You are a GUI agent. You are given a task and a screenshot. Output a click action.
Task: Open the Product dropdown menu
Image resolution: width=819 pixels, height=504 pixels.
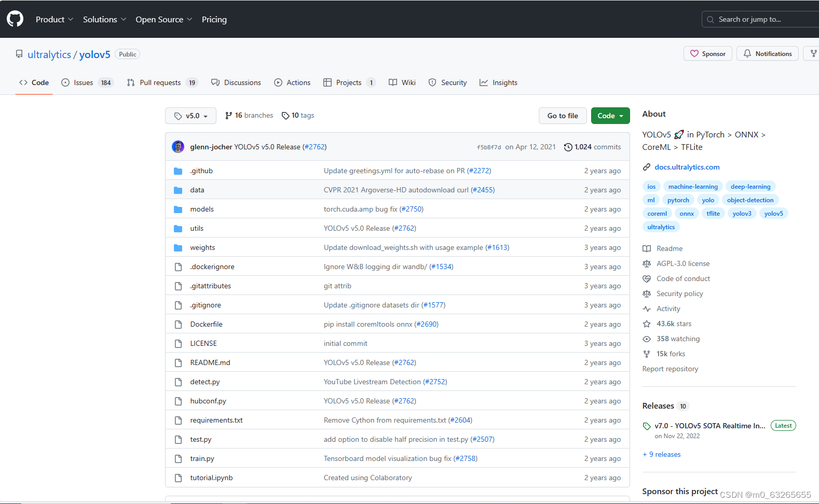point(54,19)
